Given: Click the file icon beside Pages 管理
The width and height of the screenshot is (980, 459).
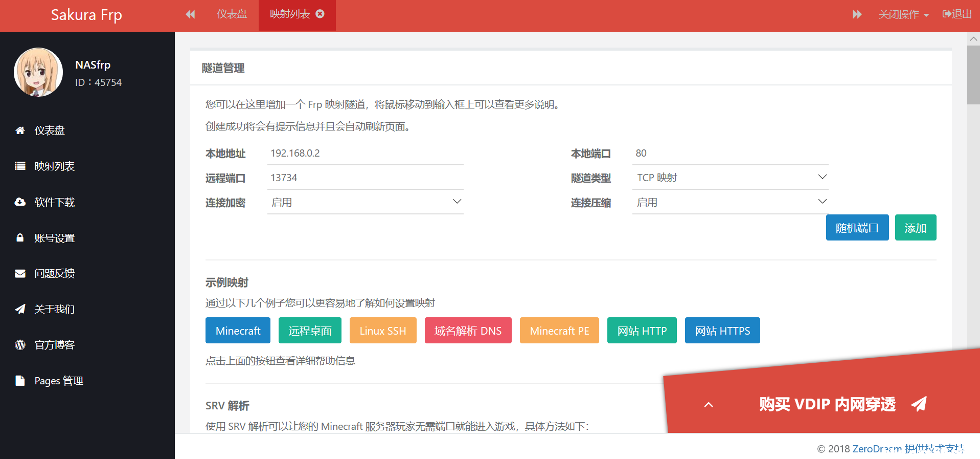Looking at the screenshot, I should coord(20,381).
